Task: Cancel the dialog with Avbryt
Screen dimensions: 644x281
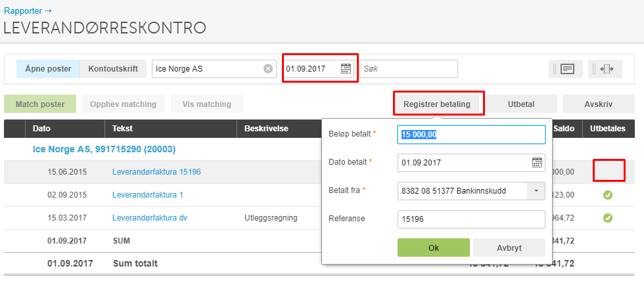Action: pyautogui.click(x=509, y=248)
